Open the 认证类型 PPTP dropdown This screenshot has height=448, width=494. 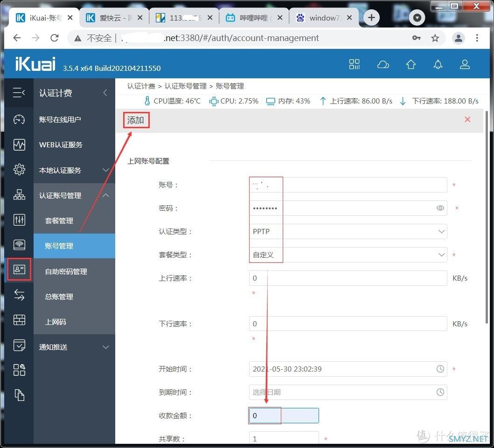[348, 231]
